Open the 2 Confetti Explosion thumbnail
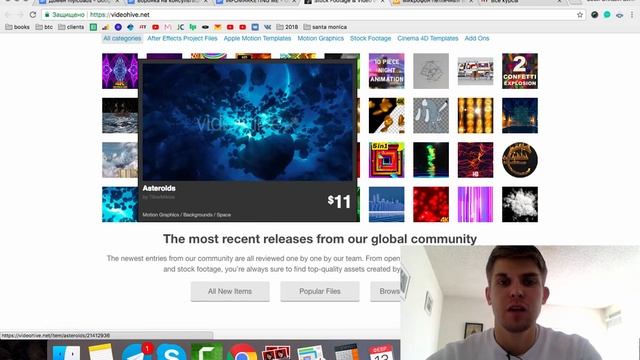 coord(520,71)
